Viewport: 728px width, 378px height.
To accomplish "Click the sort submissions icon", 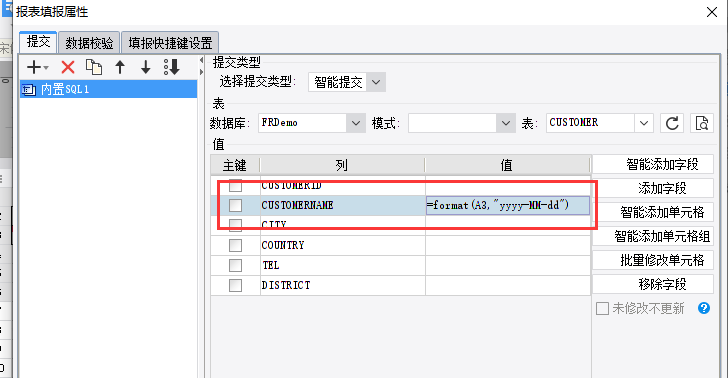I will point(172,67).
